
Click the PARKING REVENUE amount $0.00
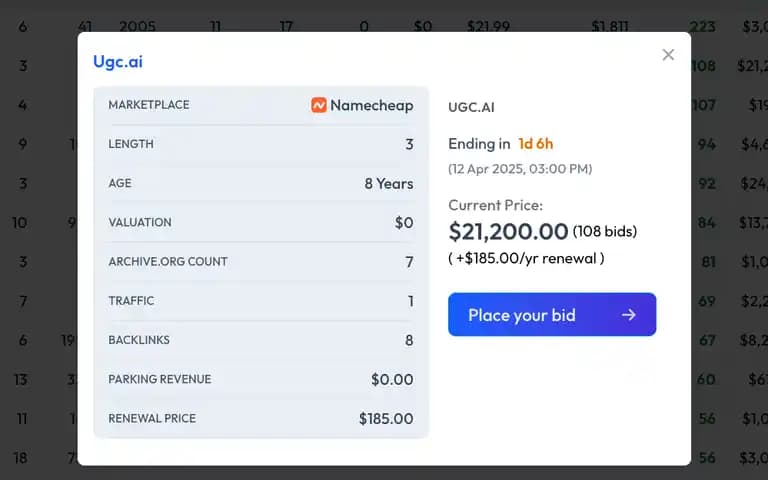[x=392, y=379]
